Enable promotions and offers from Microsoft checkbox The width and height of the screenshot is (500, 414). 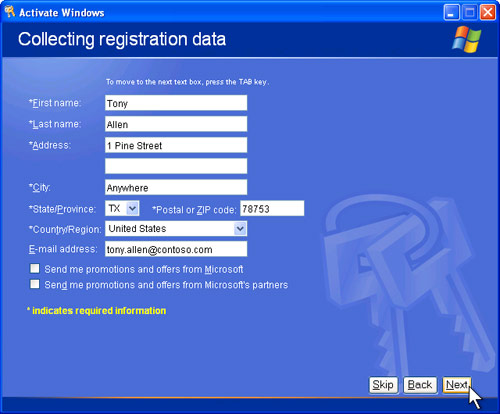35,268
